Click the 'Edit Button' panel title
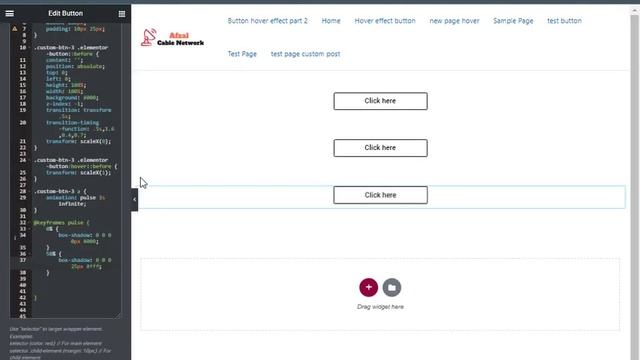Image resolution: width=640 pixels, height=360 pixels. click(65, 13)
